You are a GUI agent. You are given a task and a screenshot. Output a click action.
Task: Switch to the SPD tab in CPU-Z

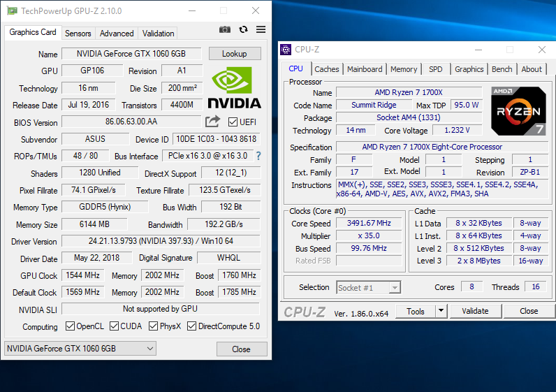[435, 69]
